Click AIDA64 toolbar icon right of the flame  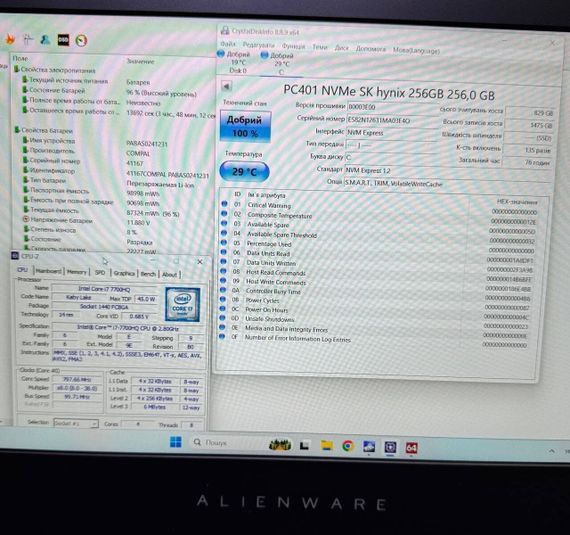point(28,39)
